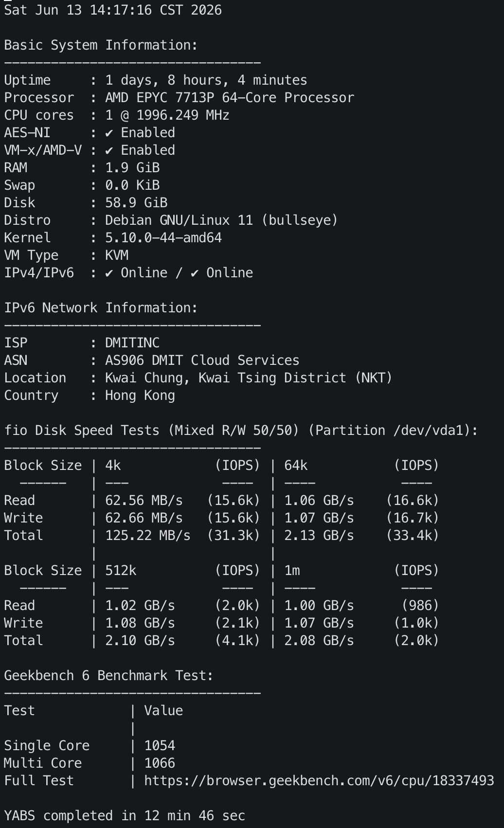This screenshot has width=504, height=828.
Task: Click the Multi Core score 1066
Action: click(x=160, y=763)
